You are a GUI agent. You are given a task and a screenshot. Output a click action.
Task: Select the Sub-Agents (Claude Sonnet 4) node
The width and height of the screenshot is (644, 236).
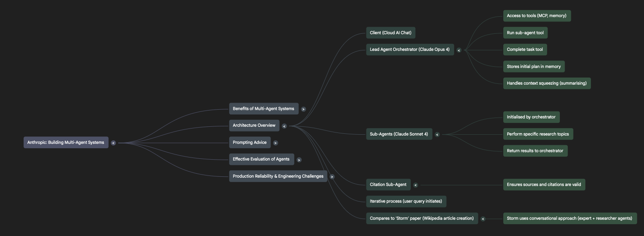(399, 134)
